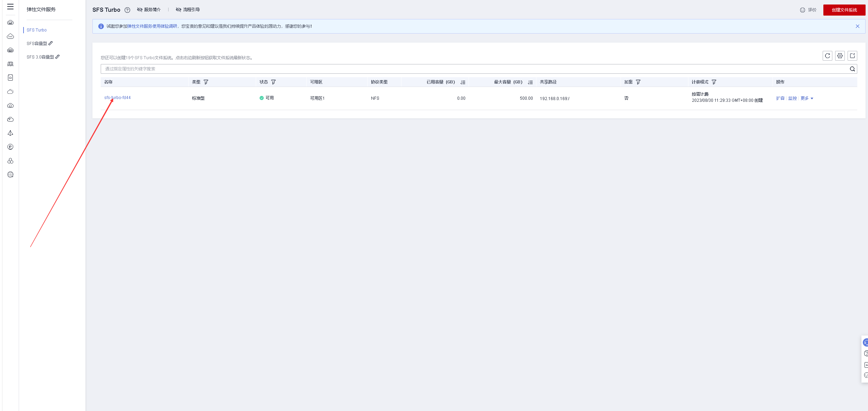Open the 计费模式 column filter
The width and height of the screenshot is (868, 411).
pyautogui.click(x=714, y=82)
